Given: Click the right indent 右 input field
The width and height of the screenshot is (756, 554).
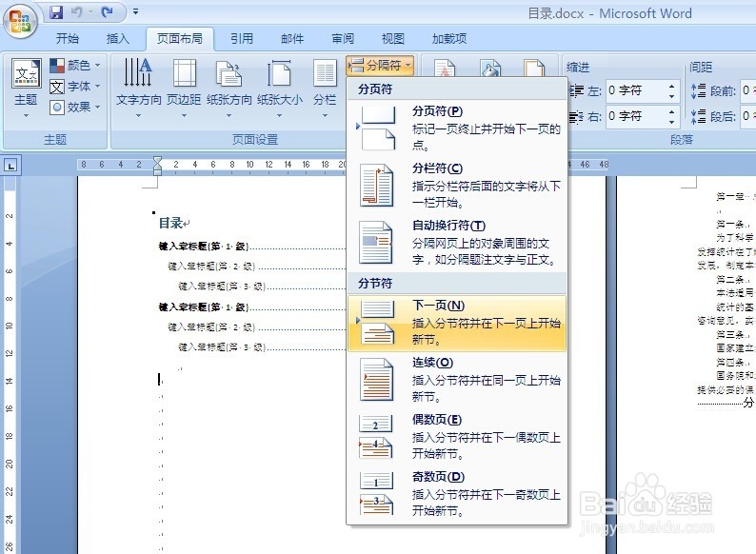Looking at the screenshot, I should (634, 116).
